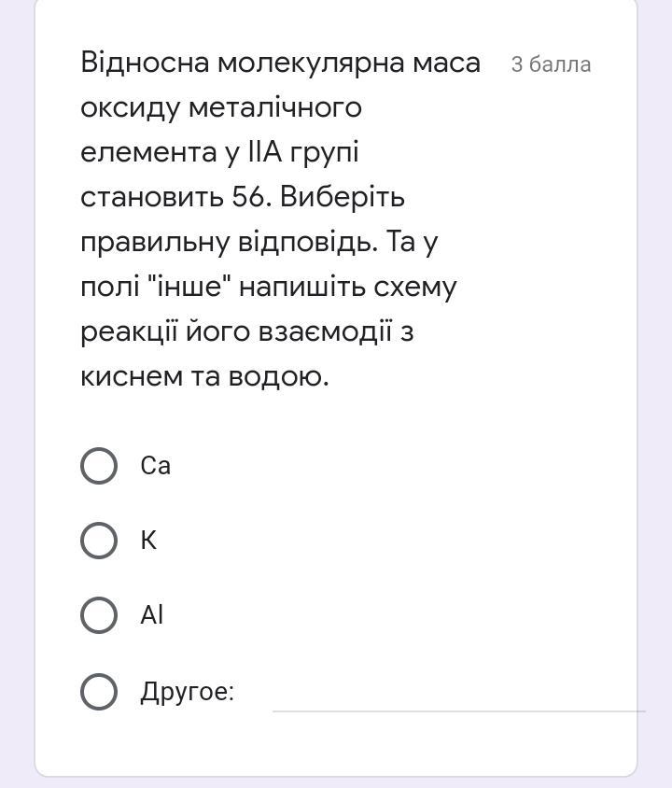Click the line правильну відповідь. Та у
The height and width of the screenshot is (788, 672).
(x=259, y=243)
